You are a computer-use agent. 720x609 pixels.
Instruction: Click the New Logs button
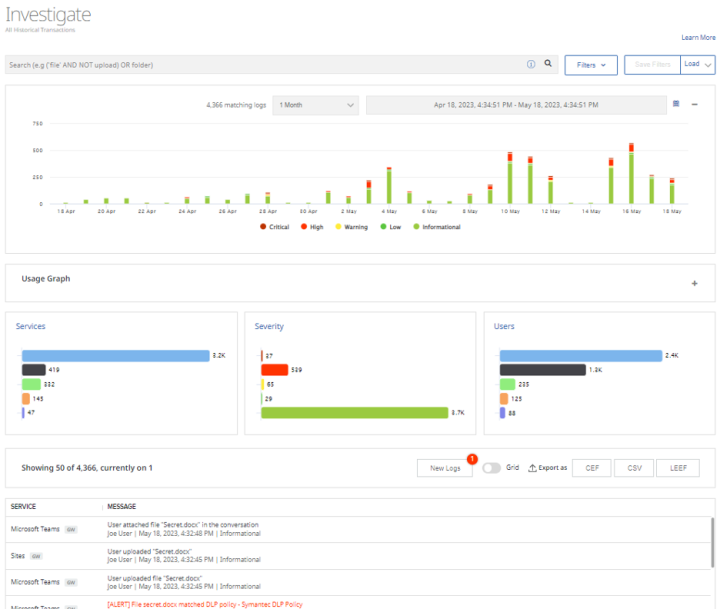pos(445,468)
